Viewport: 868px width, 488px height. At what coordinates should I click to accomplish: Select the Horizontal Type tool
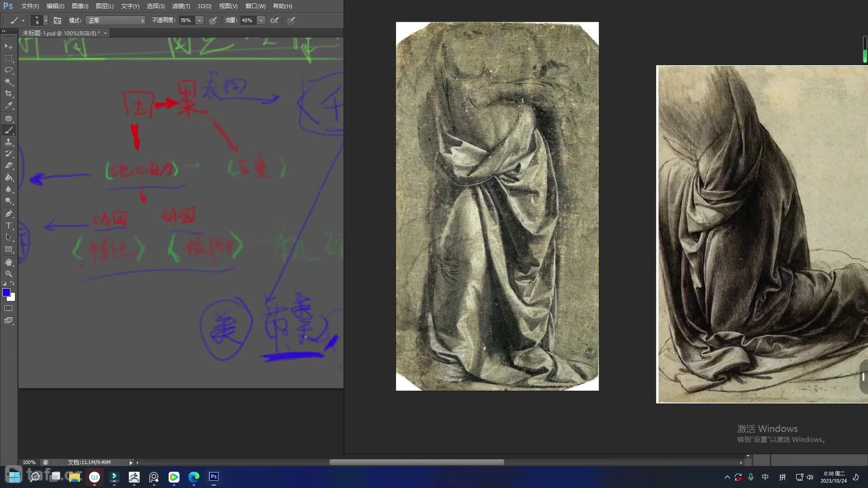(x=9, y=225)
